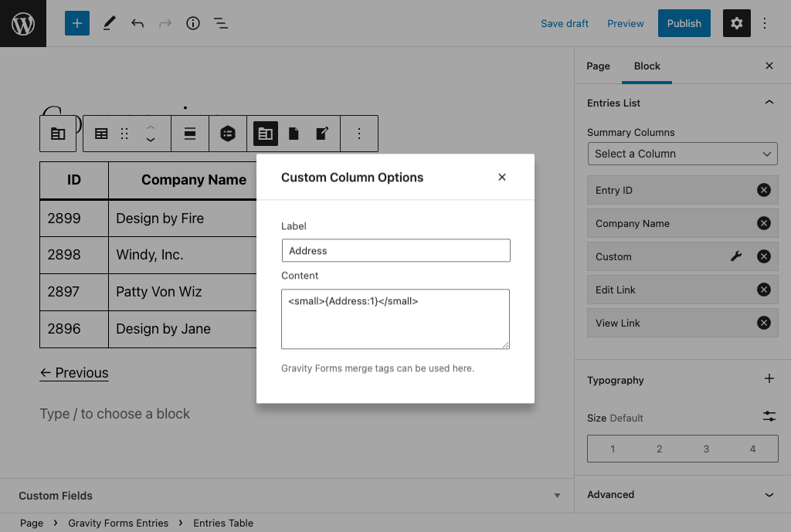The height and width of the screenshot is (532, 791).
Task: Click entry ID 2897 cell
Action: 74,292
